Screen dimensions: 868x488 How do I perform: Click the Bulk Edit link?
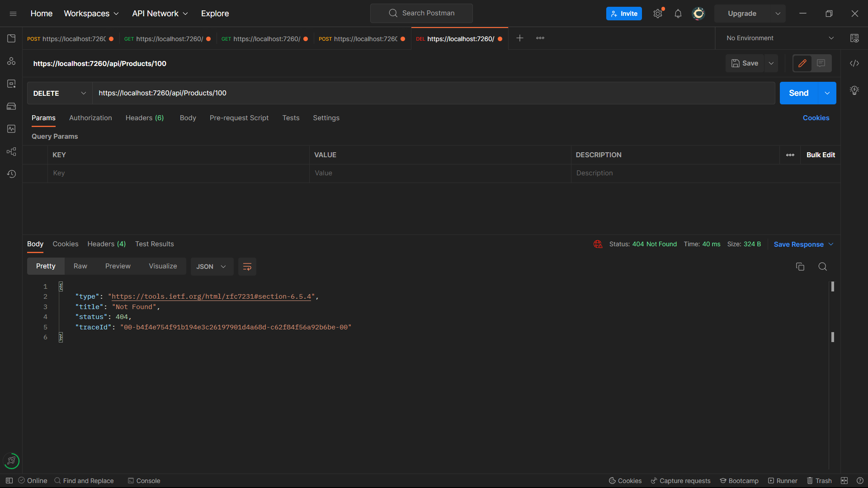click(x=821, y=155)
